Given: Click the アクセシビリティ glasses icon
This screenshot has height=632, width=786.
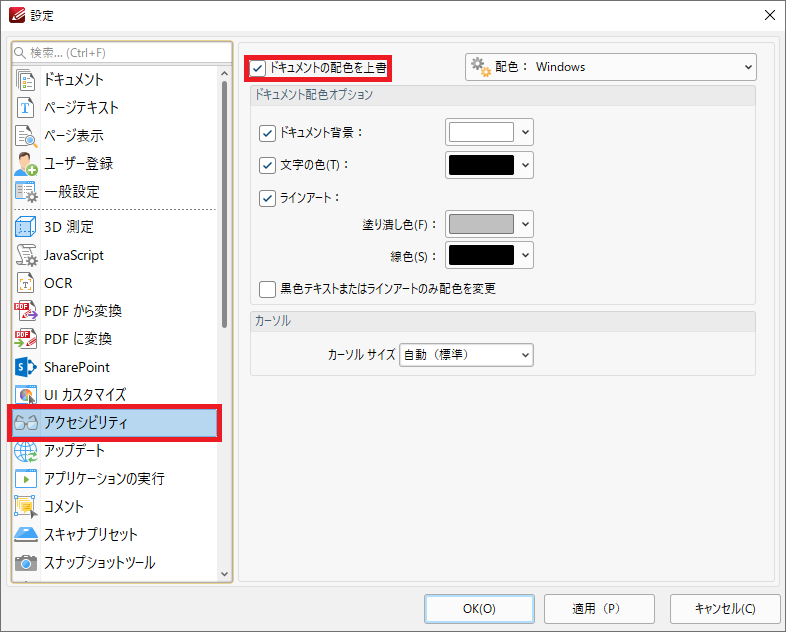Looking at the screenshot, I should tap(26, 423).
